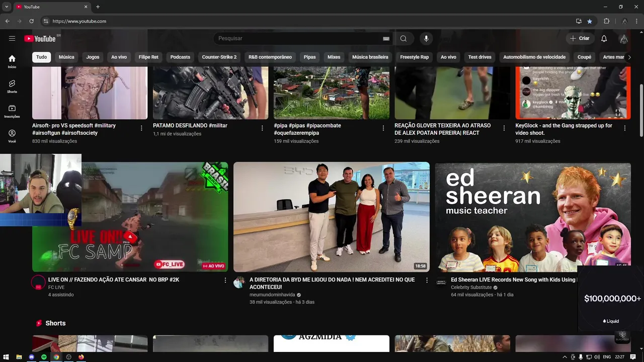
Task: Select the Música filter chip
Action: [66, 57]
